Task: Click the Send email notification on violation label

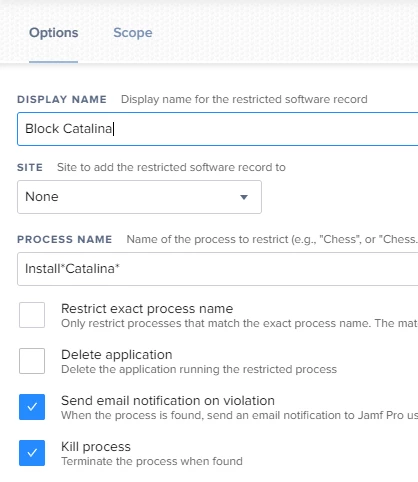Action: [168, 401]
